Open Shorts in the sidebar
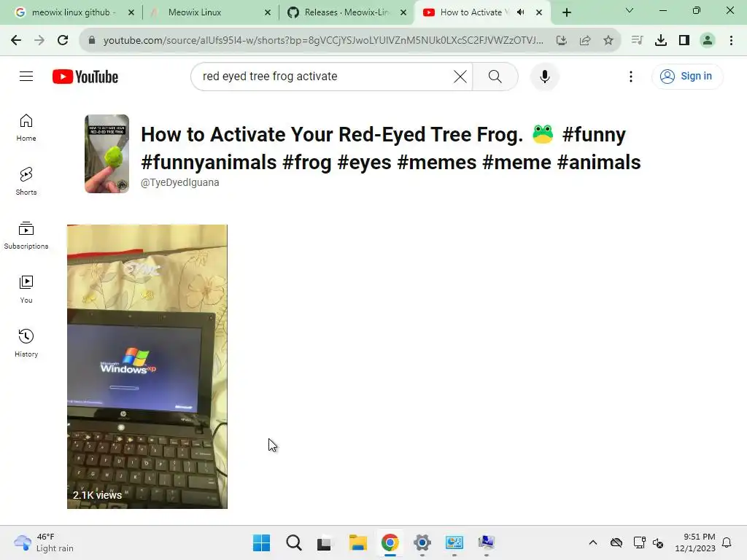 [26, 182]
